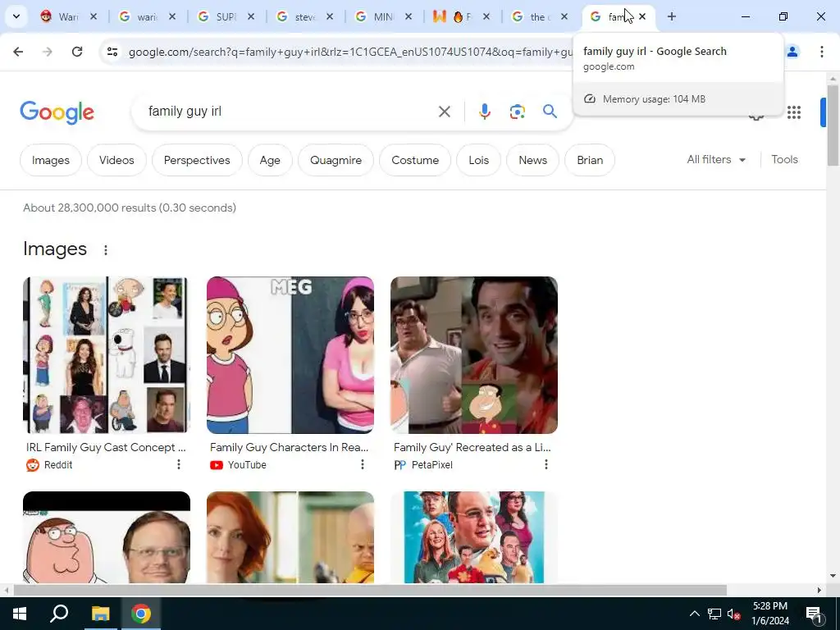View site information icon in address bar
Screen dimensions: 840x630
[x=112, y=52]
